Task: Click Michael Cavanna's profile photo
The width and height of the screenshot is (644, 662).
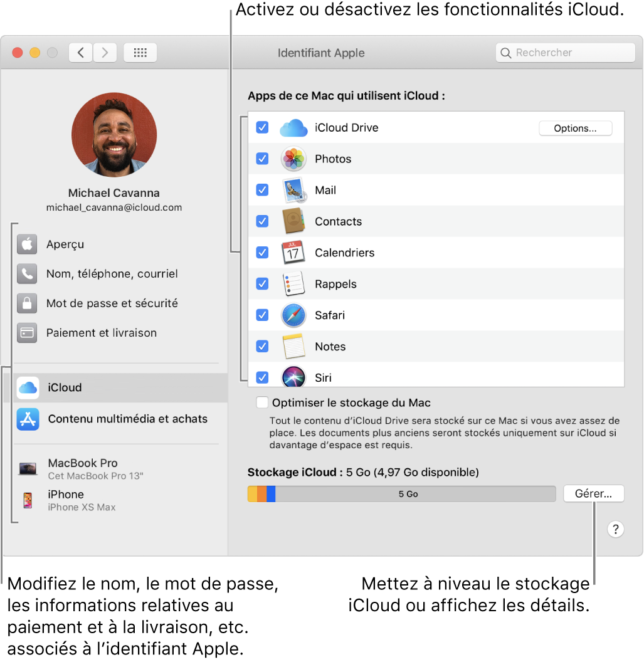Action: point(114,135)
